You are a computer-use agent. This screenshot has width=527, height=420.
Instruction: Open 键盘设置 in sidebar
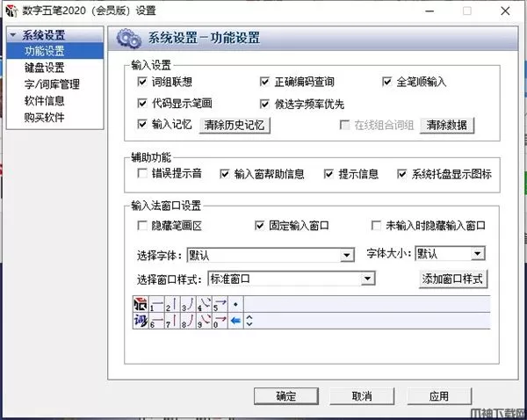pyautogui.click(x=45, y=68)
